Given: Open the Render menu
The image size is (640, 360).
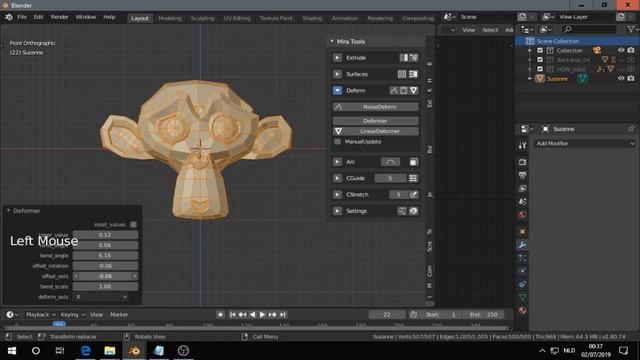Looking at the screenshot, I should (x=60, y=17).
